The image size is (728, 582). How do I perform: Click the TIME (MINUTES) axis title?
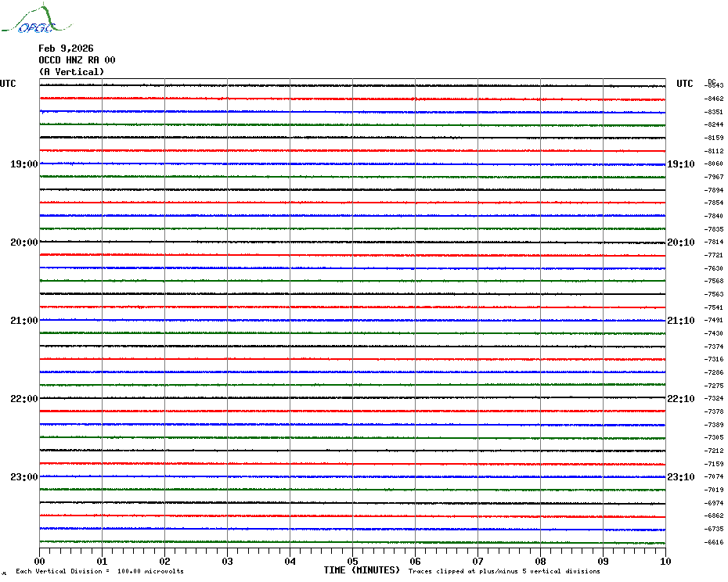[x=362, y=570]
